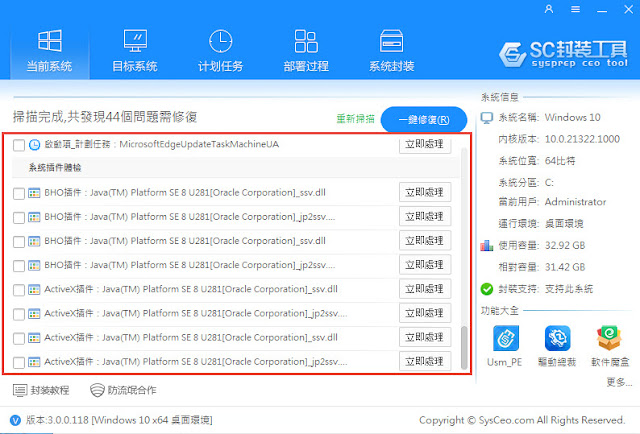The image size is (640, 434).
Task: Click the SC封装工具 logo
Action: 563,54
